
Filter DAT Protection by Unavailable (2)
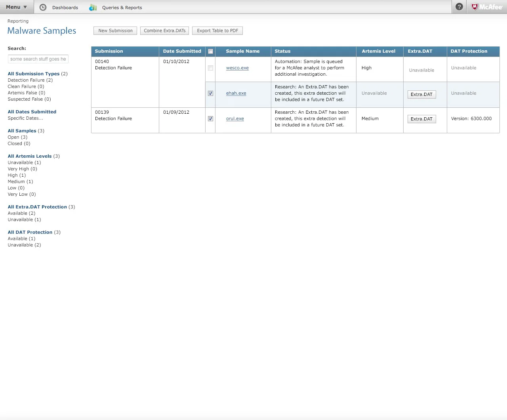(24, 245)
